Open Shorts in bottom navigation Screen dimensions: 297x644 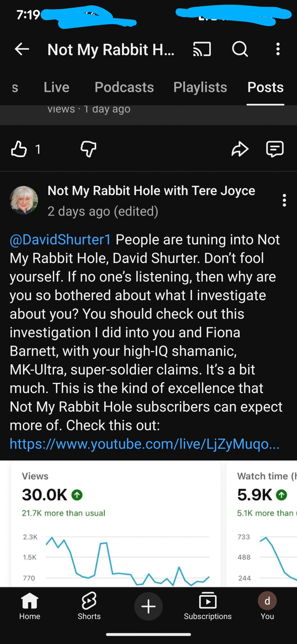click(x=89, y=606)
